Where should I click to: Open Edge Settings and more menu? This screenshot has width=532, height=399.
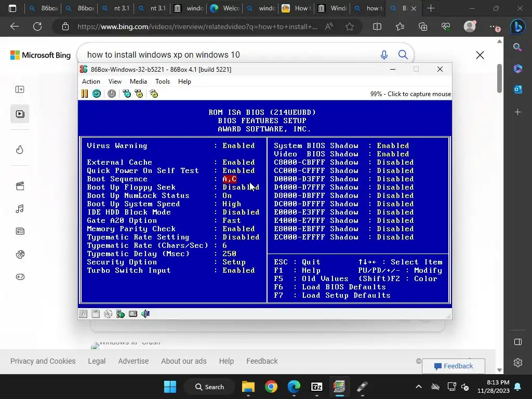tap(495, 27)
